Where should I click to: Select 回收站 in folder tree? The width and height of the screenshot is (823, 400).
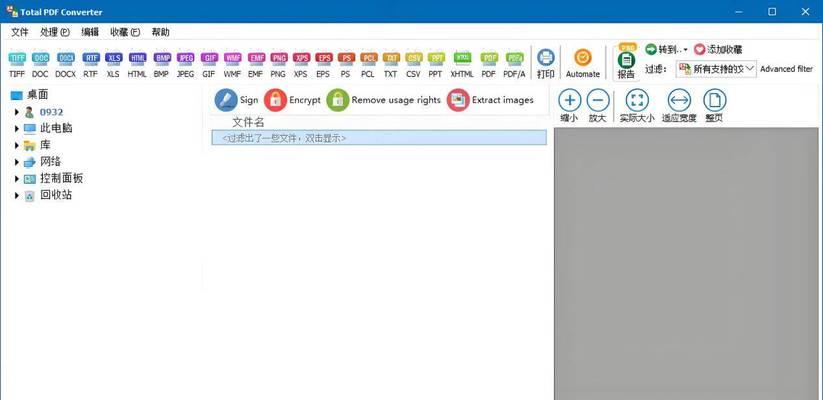coord(56,195)
